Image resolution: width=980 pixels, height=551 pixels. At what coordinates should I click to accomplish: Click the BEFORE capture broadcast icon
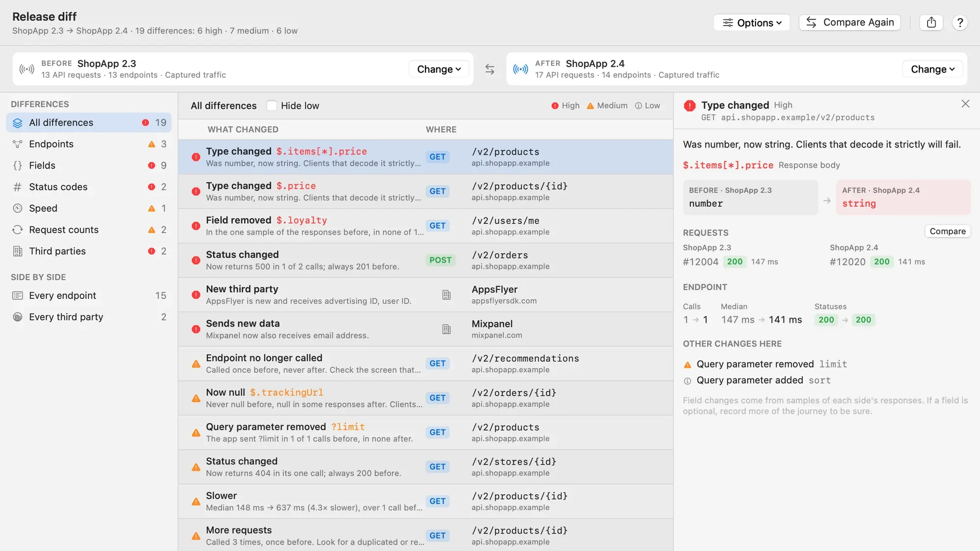[x=27, y=69]
